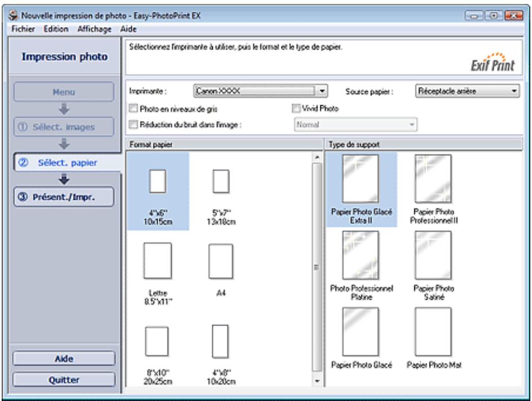Viewport: 532px width, 401px height.
Task: Open the Imprimante dropdown list
Action: [x=260, y=91]
